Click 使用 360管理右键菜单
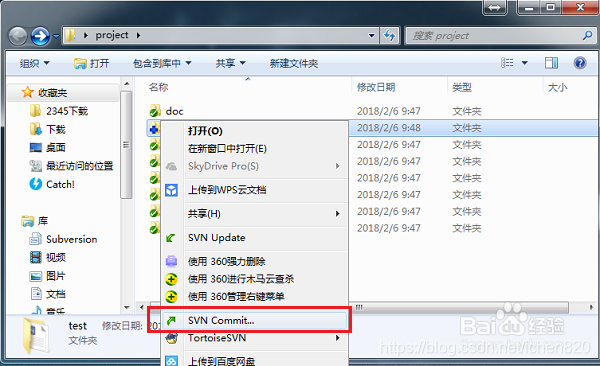The width and height of the screenshot is (600, 366). pyautogui.click(x=254, y=296)
